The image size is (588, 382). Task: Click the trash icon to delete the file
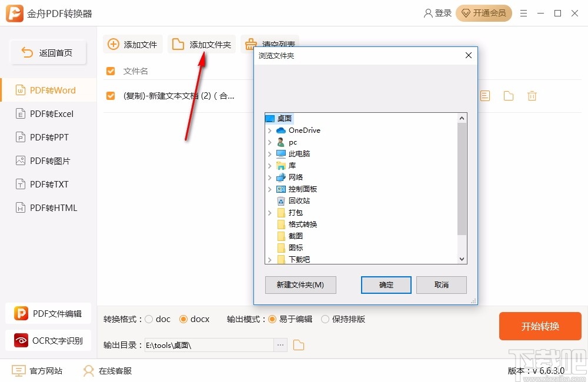pos(532,95)
